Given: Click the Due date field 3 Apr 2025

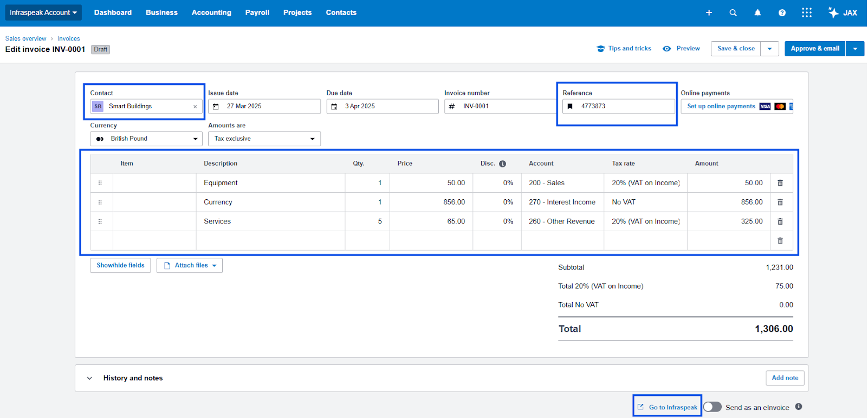Looking at the screenshot, I should click(383, 107).
